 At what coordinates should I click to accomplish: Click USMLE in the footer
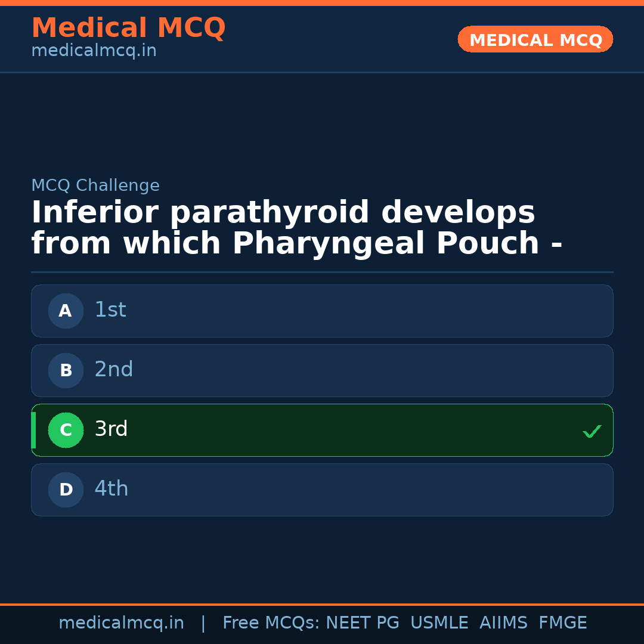point(439,623)
